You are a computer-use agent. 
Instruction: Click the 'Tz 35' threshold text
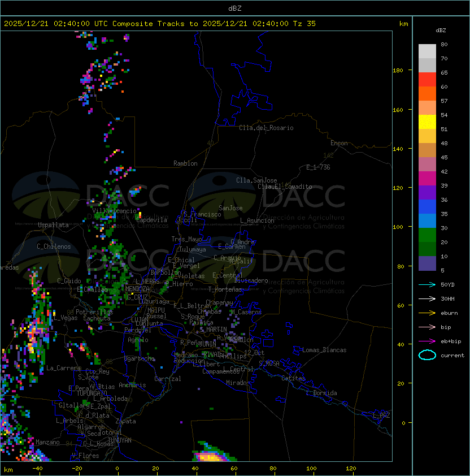point(304,24)
